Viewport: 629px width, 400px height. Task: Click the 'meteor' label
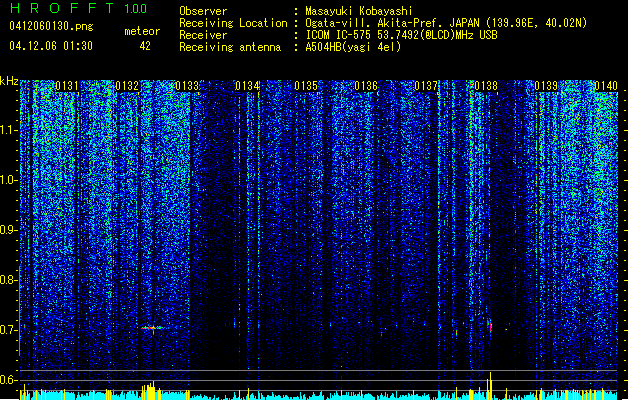click(x=142, y=31)
